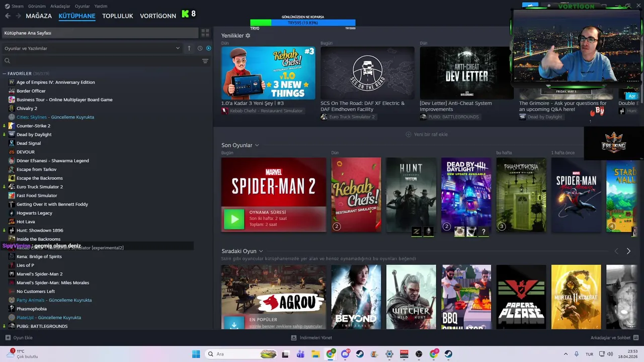
Task: Switch to the KÜTÜPHANE tab
Action: (x=77, y=16)
